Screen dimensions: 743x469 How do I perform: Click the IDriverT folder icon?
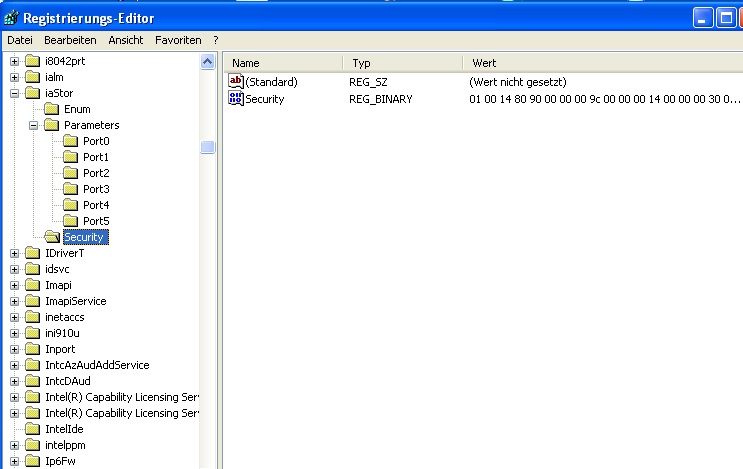click(32, 253)
